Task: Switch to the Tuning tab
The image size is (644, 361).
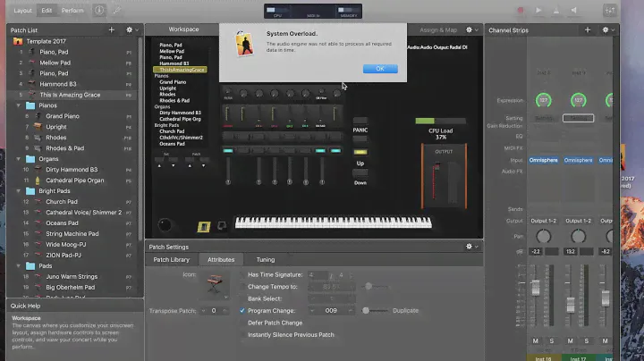Action: 266,259
